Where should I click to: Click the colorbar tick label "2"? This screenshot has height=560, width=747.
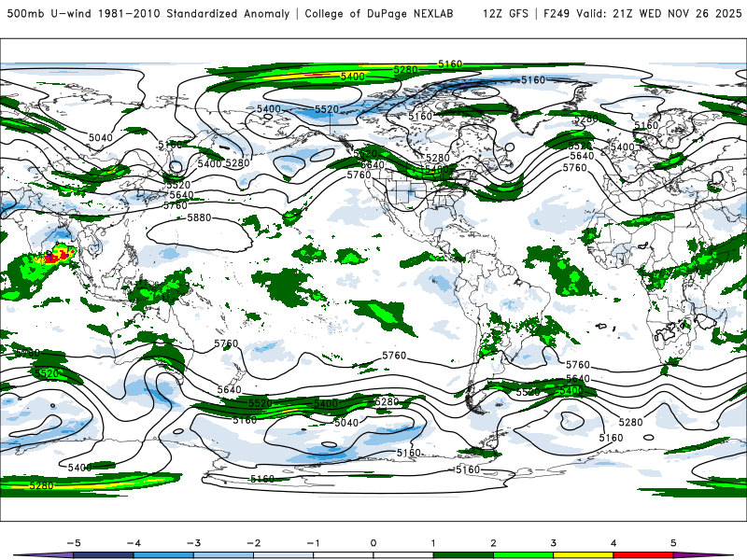493,543
